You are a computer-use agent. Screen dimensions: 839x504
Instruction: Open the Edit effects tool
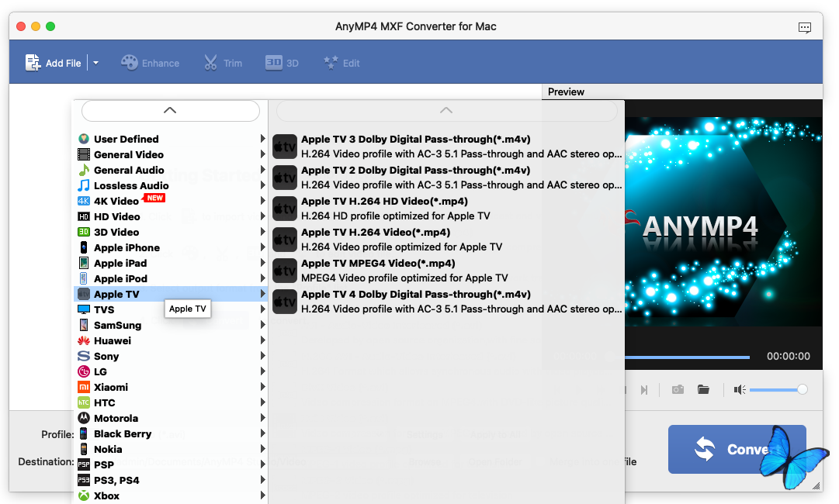(331, 63)
